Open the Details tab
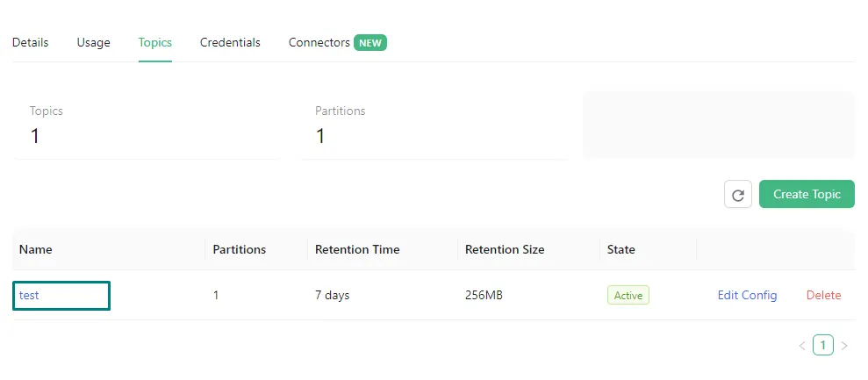The width and height of the screenshot is (868, 380). pyautogui.click(x=31, y=42)
